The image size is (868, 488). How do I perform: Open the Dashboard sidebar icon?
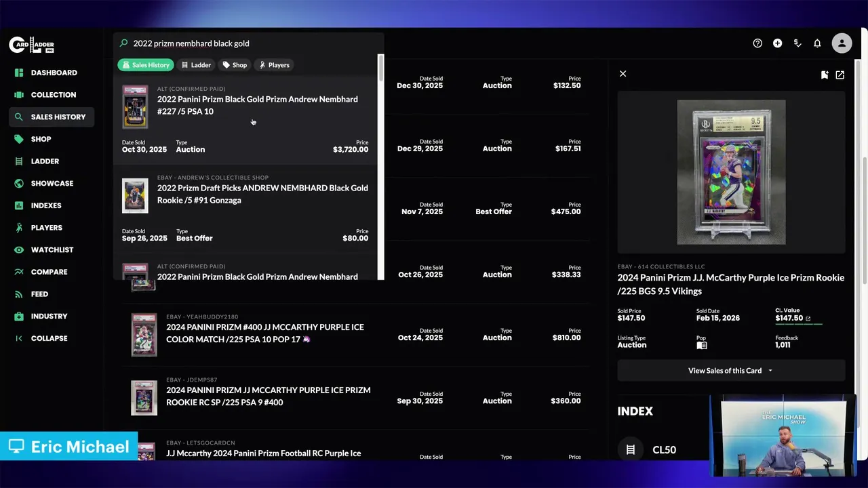19,73
